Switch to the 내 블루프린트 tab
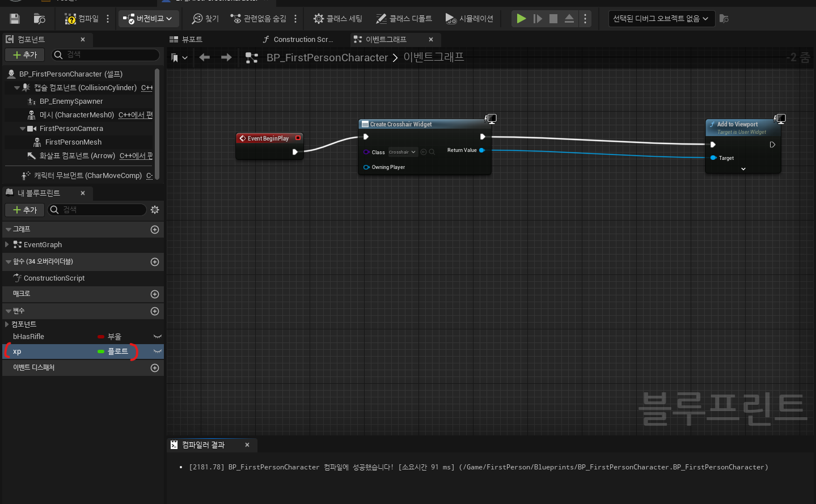816x504 pixels. click(x=39, y=193)
